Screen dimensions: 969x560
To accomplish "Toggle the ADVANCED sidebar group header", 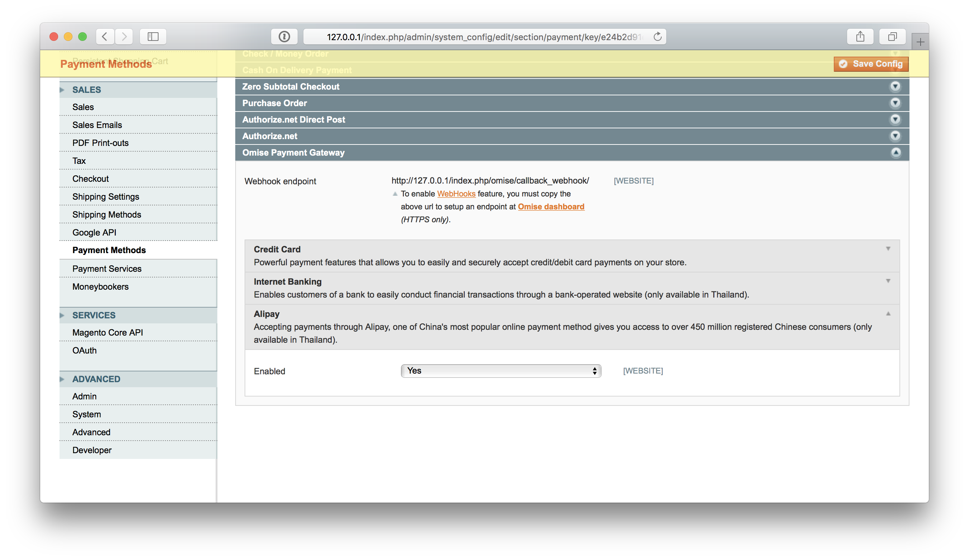I will [138, 379].
